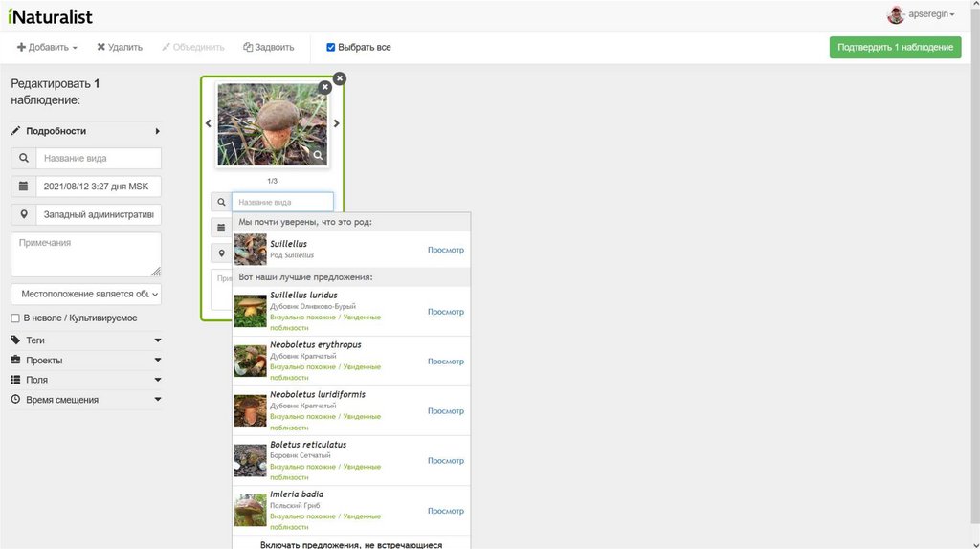Click 'Включать предложения, не встречающиеся' option
Screen dimensions: 980x549
[351, 544]
